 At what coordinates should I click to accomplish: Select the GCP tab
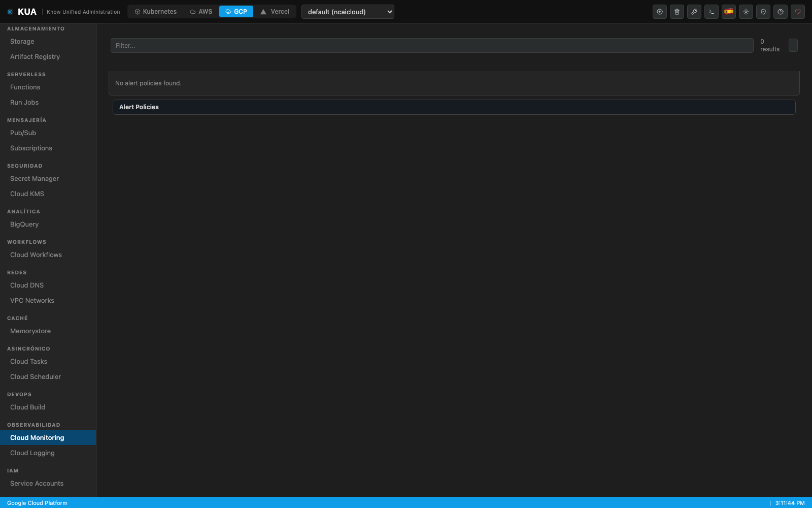click(236, 12)
